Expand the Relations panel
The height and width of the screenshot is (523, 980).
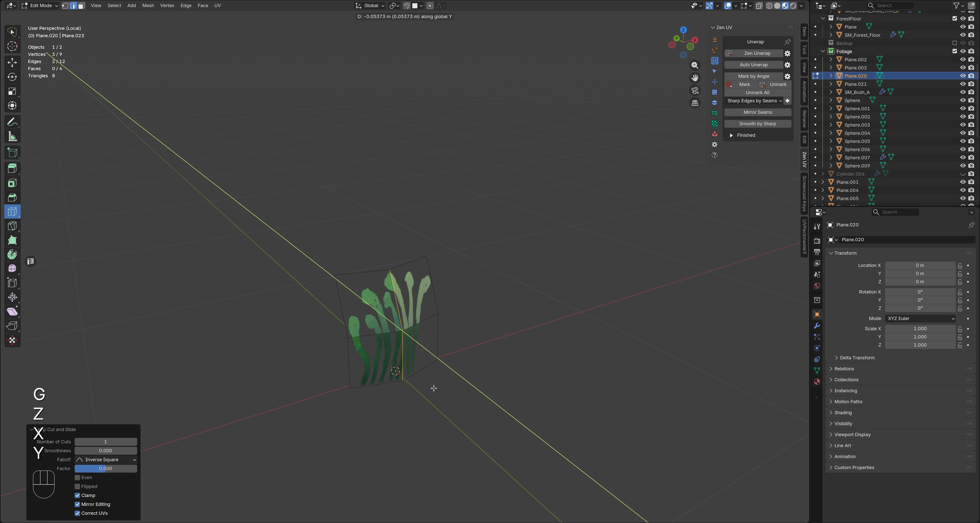click(x=844, y=369)
